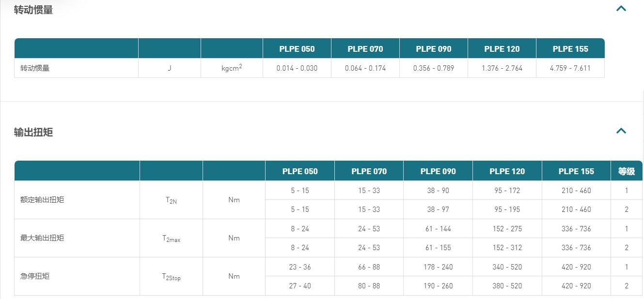Collapse the 输出扭矩 section chevron
The height and width of the screenshot is (299, 644).
[621, 131]
